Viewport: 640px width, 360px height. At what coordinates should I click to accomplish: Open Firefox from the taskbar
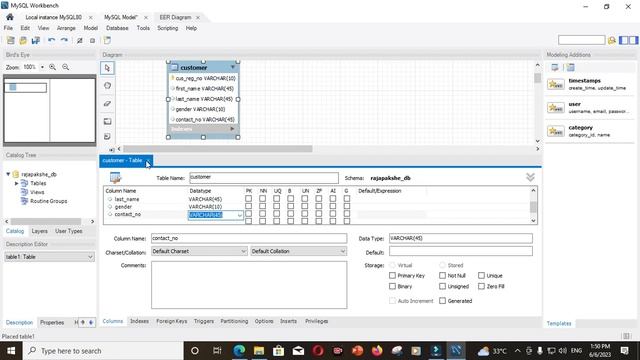[x=377, y=351]
